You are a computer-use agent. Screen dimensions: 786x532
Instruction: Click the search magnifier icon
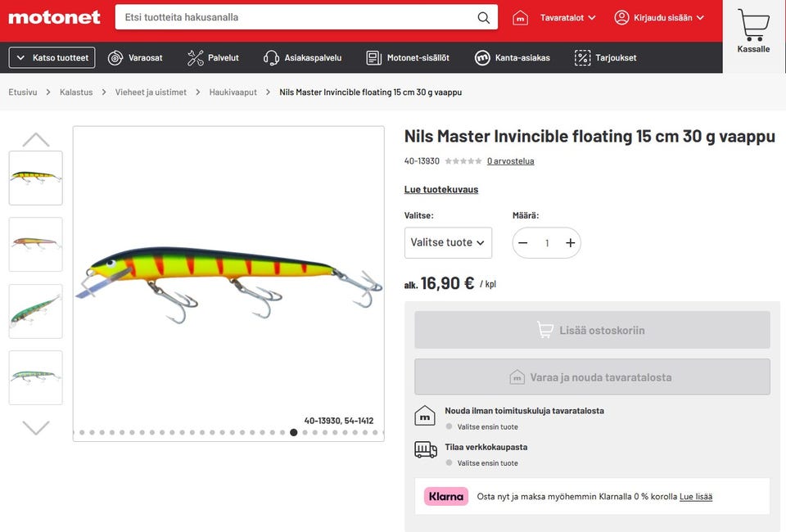pos(483,17)
